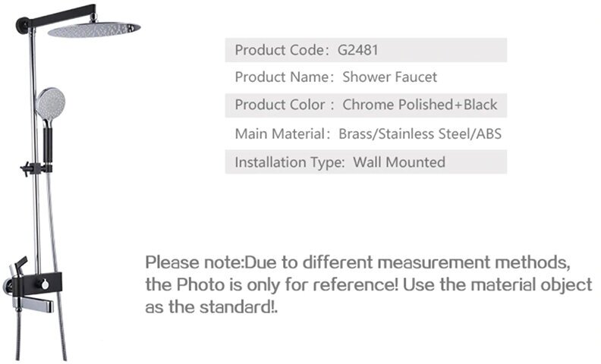601x364 pixels.
Task: Click the text 'Chrome Polished+Black'
Action: pos(420,105)
